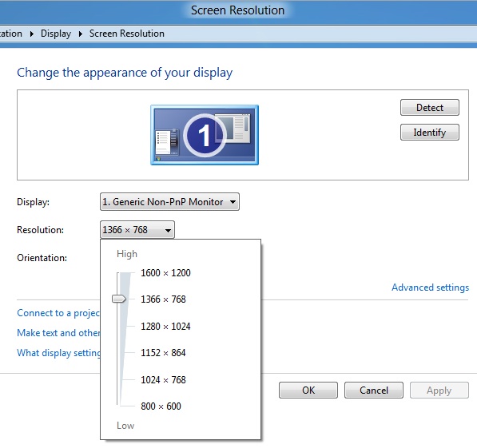Click the 1366 × 768 option in list

(163, 299)
